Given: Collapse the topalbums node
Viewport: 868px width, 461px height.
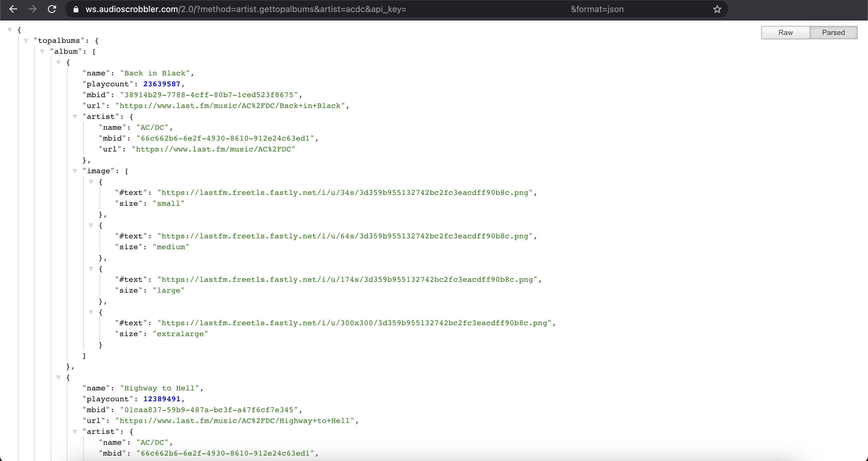Looking at the screenshot, I should click(x=26, y=41).
